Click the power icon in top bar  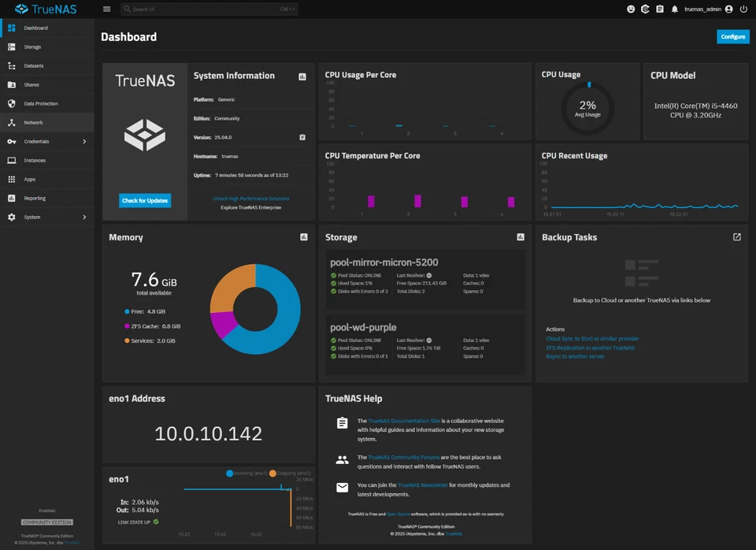pos(743,9)
